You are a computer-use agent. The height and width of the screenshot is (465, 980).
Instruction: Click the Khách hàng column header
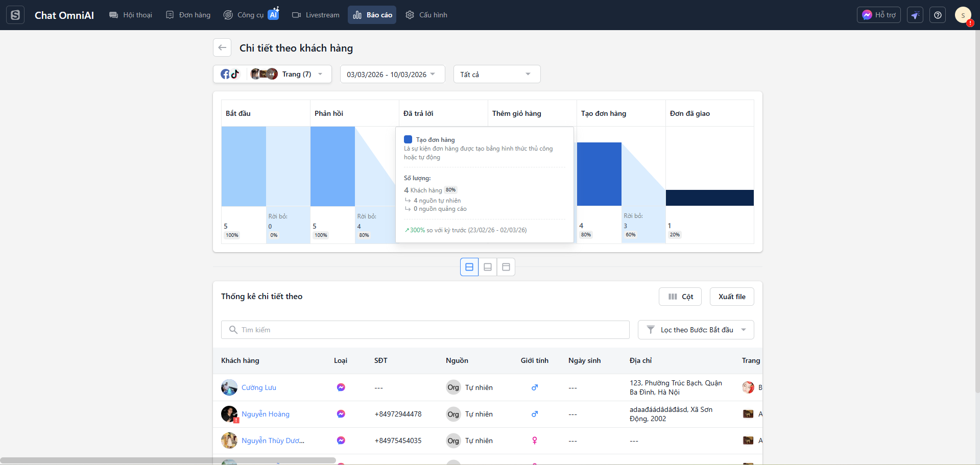coord(240,360)
